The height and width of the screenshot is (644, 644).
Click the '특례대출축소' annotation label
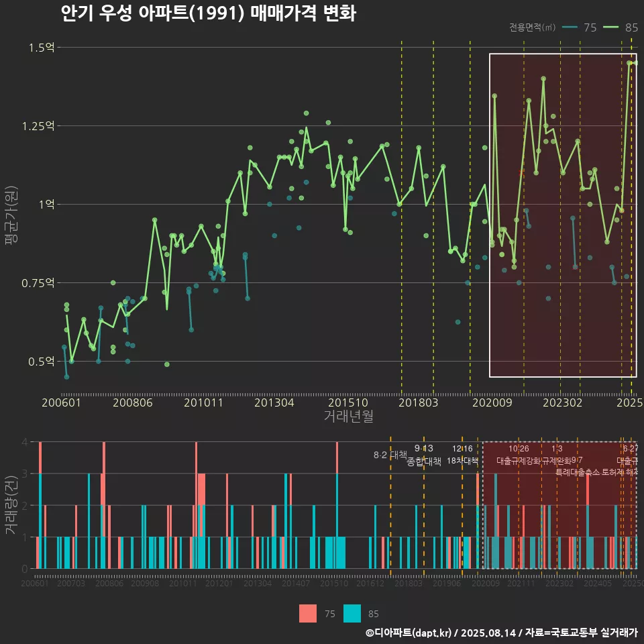tap(578, 472)
